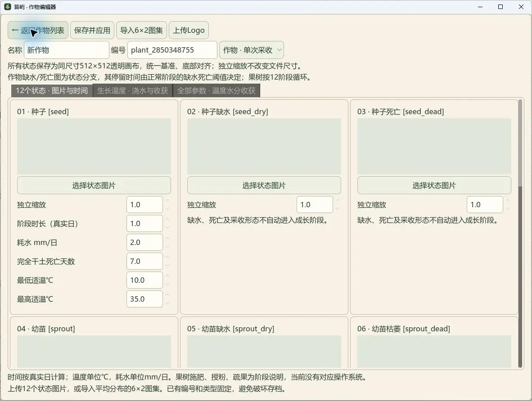Click the 最高适温℃ value field
This screenshot has height=401, width=532.
coord(144,299)
